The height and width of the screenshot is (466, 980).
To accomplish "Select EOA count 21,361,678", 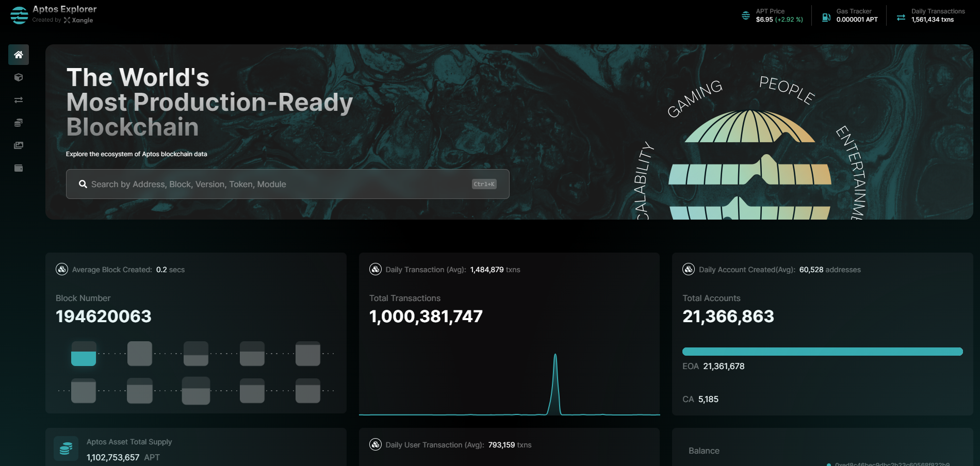I will pos(724,366).
